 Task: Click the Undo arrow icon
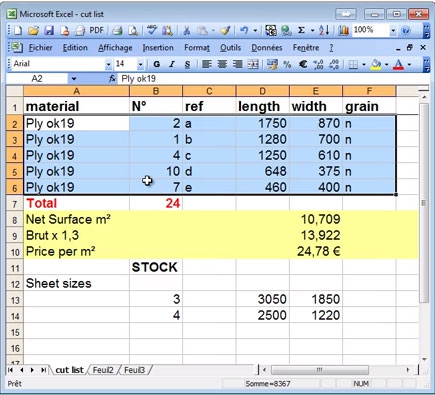[x=244, y=30]
